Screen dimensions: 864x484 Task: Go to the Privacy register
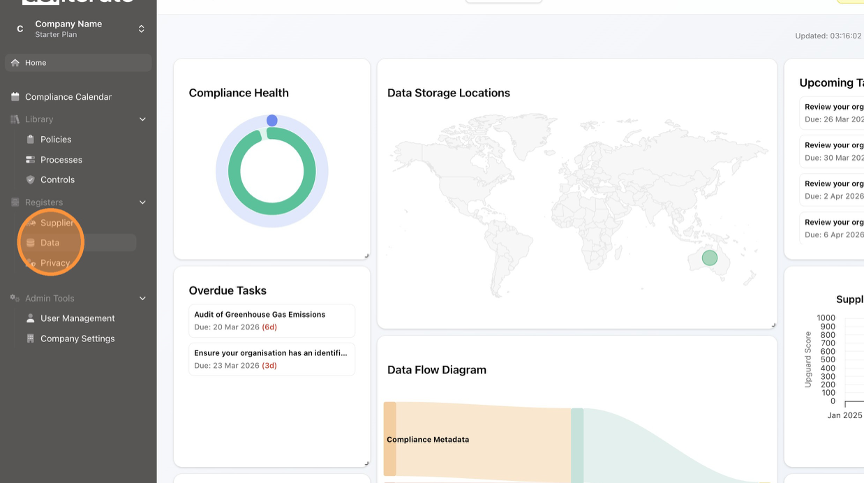(54, 263)
